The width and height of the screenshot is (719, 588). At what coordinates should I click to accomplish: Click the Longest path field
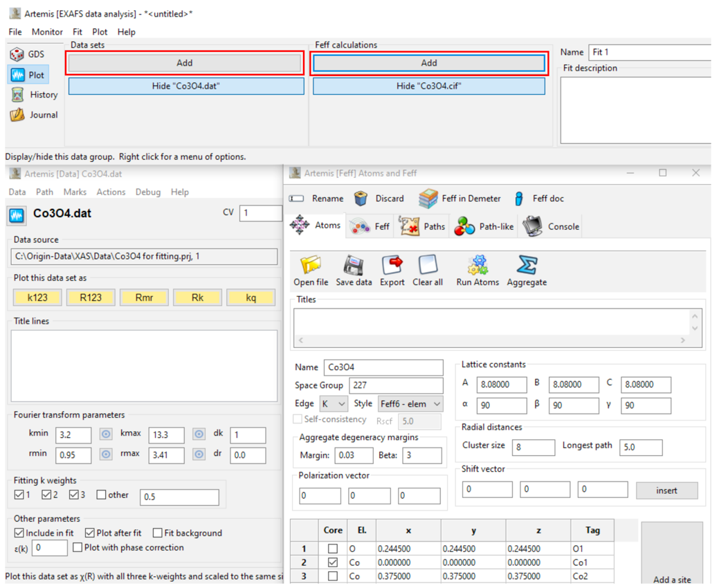click(641, 448)
